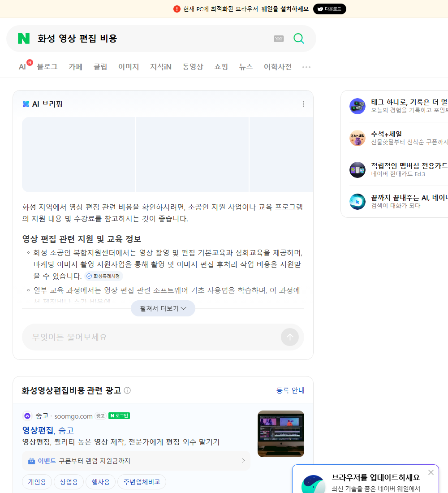Screen dimensions: 448x493
Task: Open 적립적인 멤버십 전용카드 promo title
Action: (409, 166)
